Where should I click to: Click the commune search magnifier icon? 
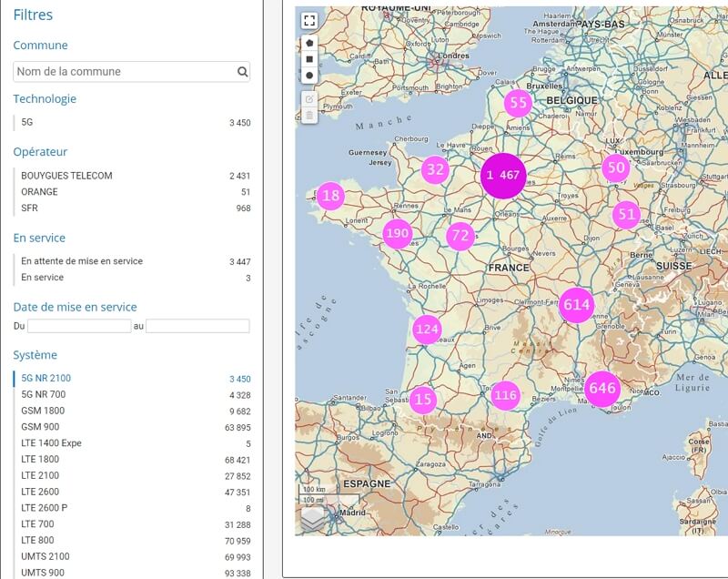(242, 69)
